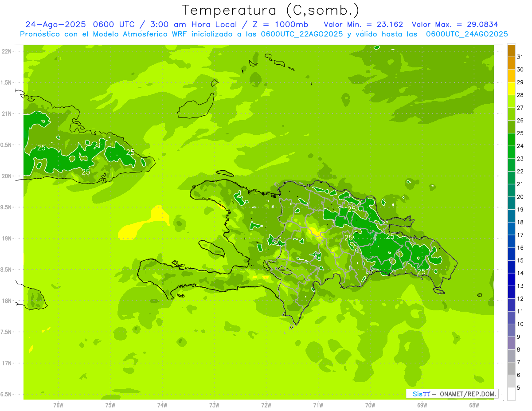Click the "21N" latitude label

pos(6,114)
